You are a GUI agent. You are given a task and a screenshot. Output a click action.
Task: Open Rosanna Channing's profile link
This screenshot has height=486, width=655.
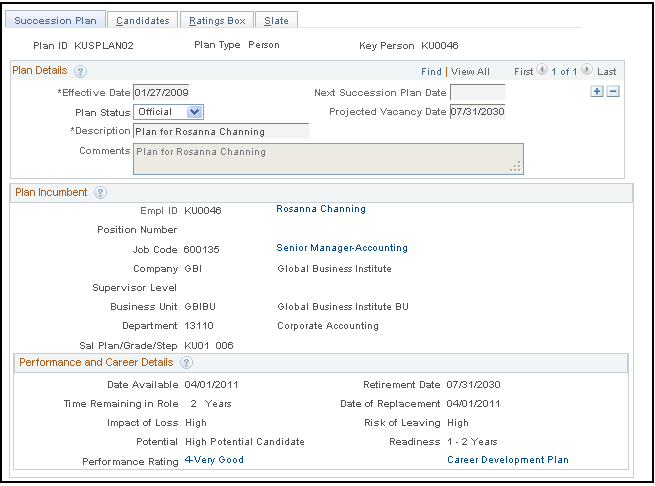tap(321, 209)
